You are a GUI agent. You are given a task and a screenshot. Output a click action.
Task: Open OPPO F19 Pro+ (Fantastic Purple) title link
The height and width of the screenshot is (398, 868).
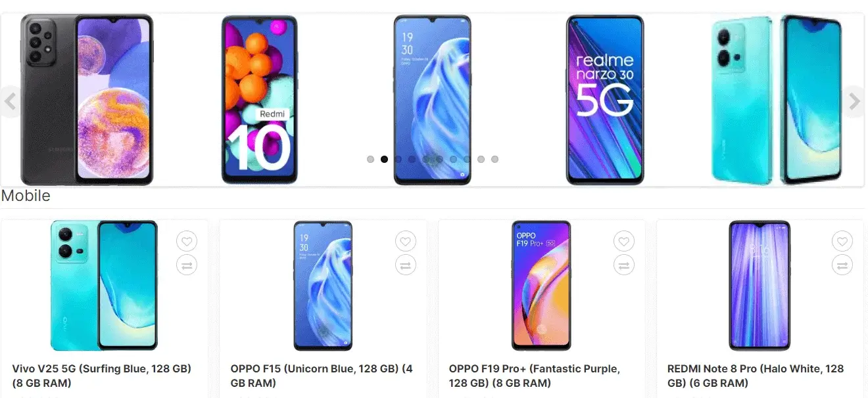click(x=534, y=376)
